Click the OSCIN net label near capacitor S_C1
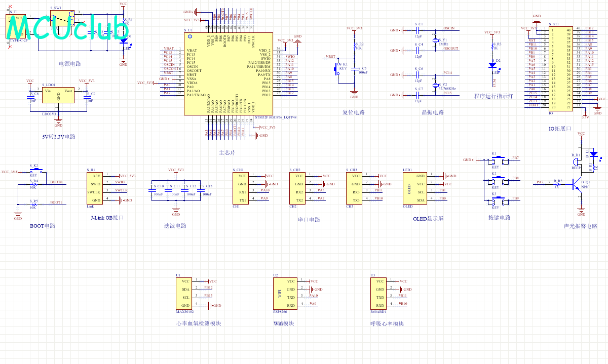 (x=448, y=28)
